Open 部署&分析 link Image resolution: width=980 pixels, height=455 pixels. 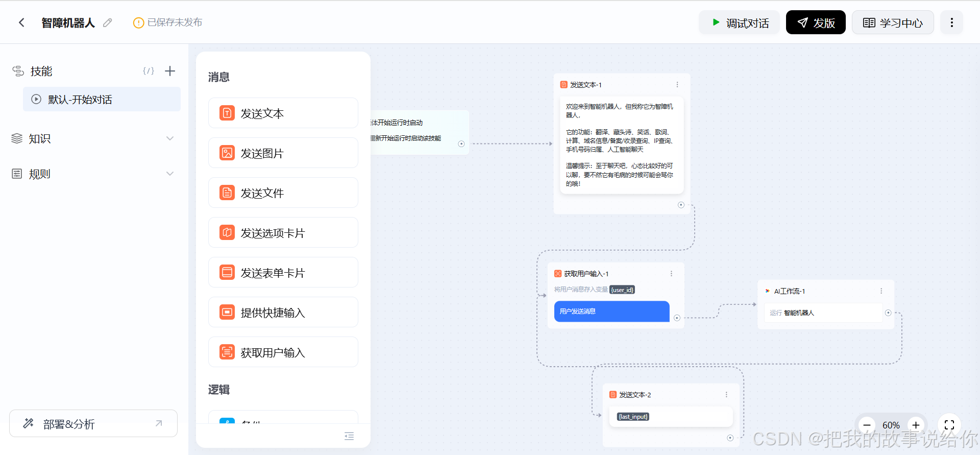93,423
